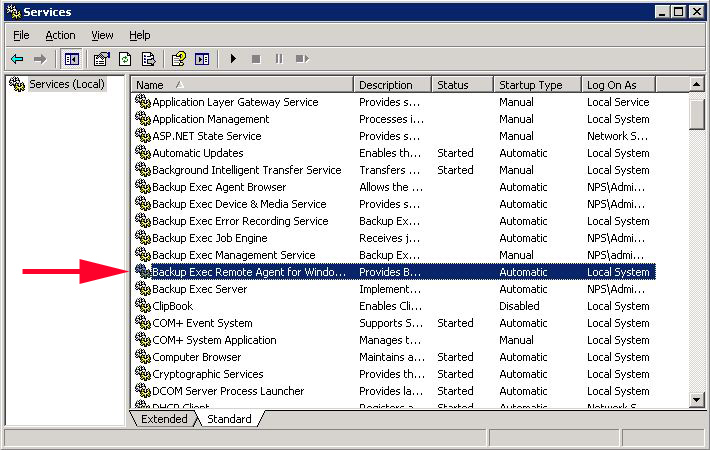The image size is (710, 450).
Task: Click the gear icon next to ClipBook
Action: click(x=143, y=306)
